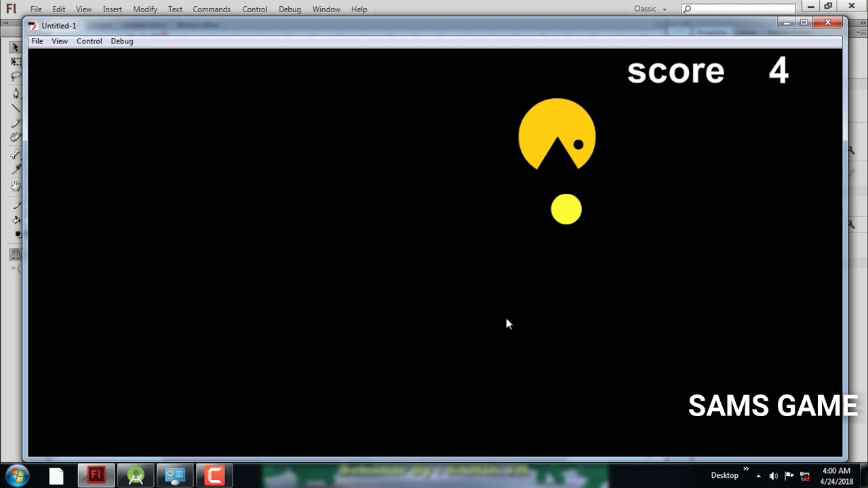
Task: Select the Pen tool
Action: tap(15, 94)
